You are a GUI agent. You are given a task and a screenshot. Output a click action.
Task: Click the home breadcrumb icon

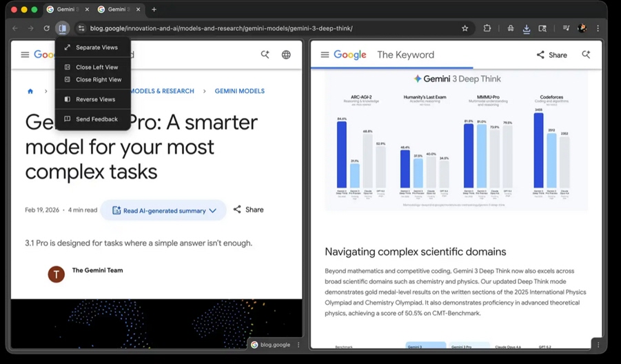click(30, 91)
